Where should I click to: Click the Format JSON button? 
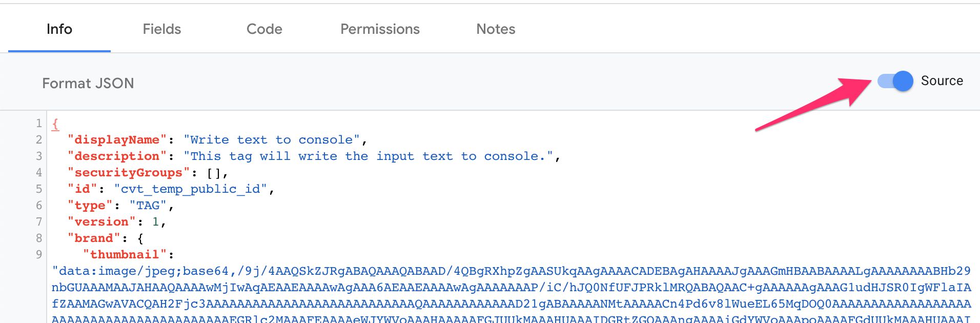point(88,83)
